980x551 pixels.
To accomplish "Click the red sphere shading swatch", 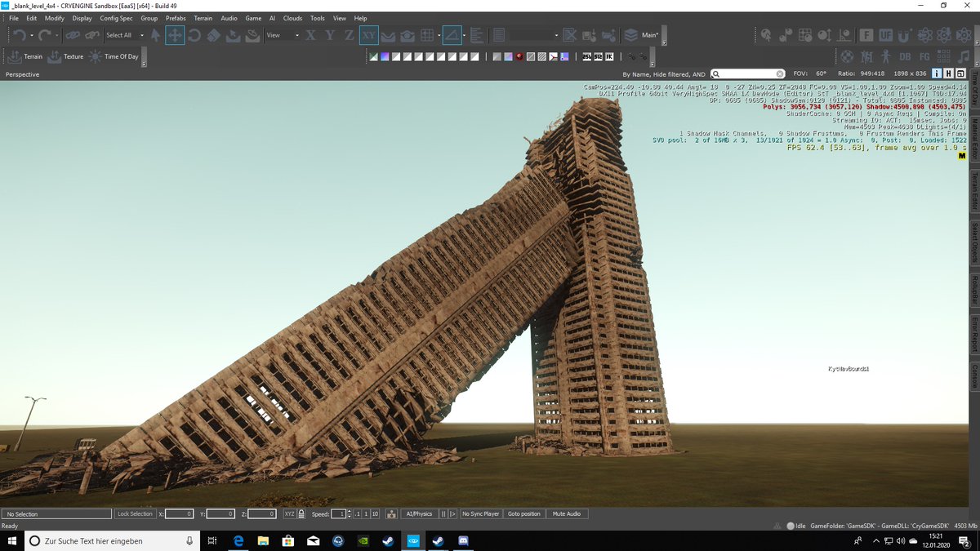I will tap(519, 56).
